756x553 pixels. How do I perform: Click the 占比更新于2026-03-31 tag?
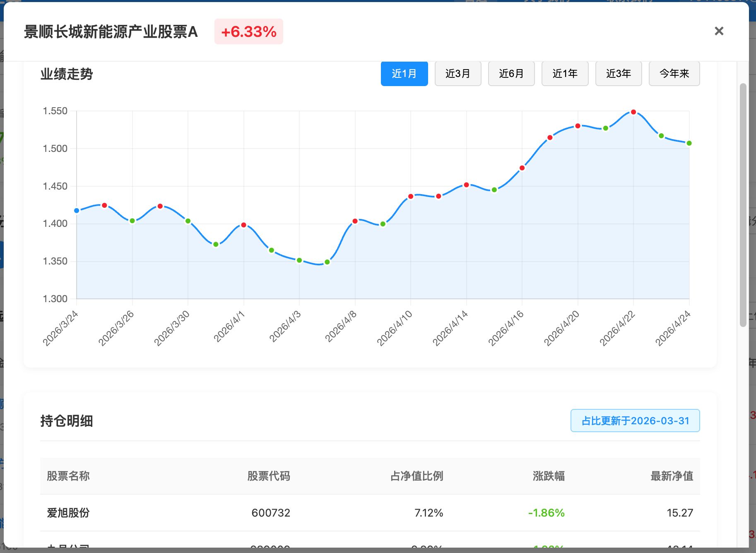coord(635,421)
